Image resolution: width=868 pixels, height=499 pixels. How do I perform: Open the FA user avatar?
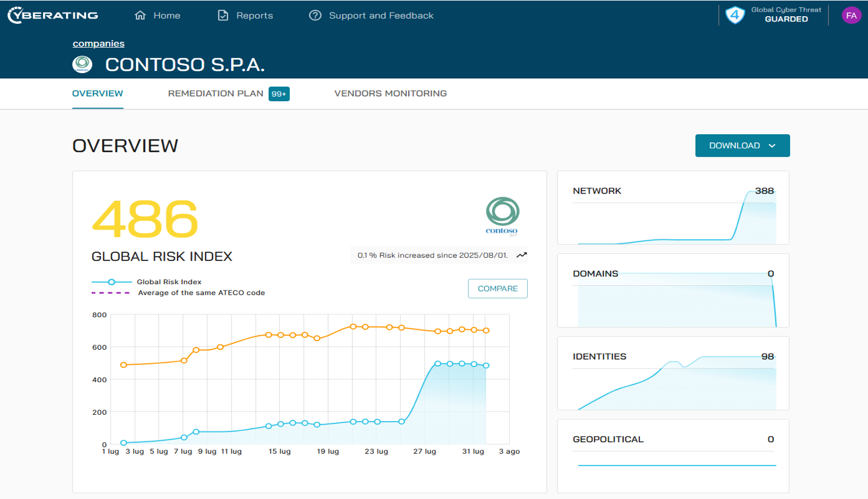[x=851, y=16]
